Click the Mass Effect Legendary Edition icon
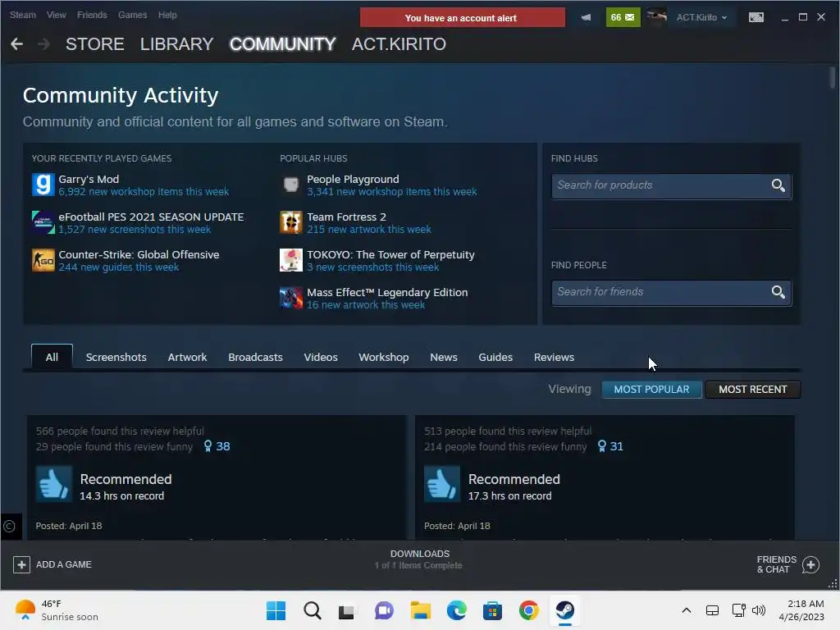The height and width of the screenshot is (630, 840). coord(291,298)
